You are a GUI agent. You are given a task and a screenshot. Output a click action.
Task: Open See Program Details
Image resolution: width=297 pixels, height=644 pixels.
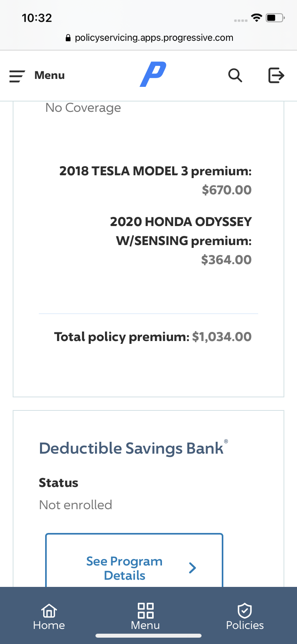pyautogui.click(x=124, y=568)
